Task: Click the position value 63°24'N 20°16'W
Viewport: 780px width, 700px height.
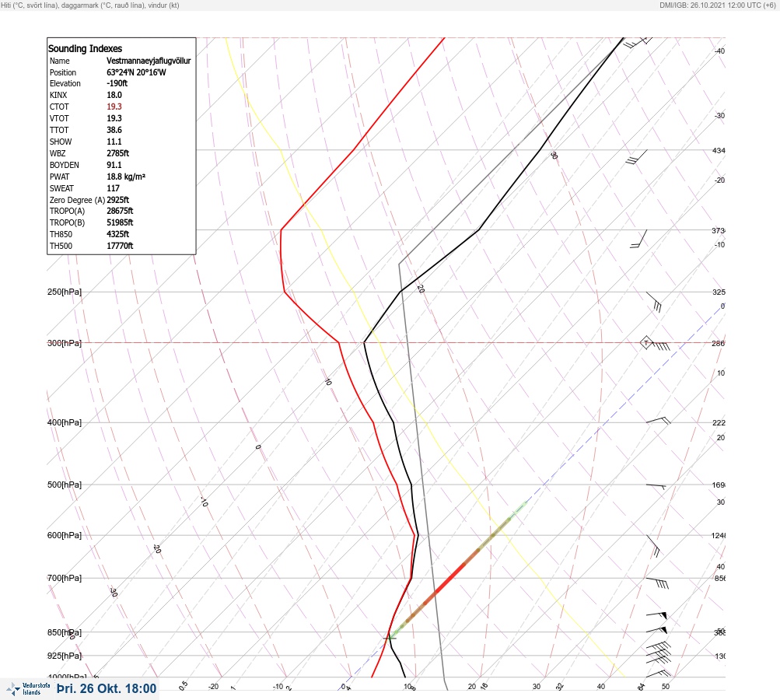Action: click(x=136, y=72)
